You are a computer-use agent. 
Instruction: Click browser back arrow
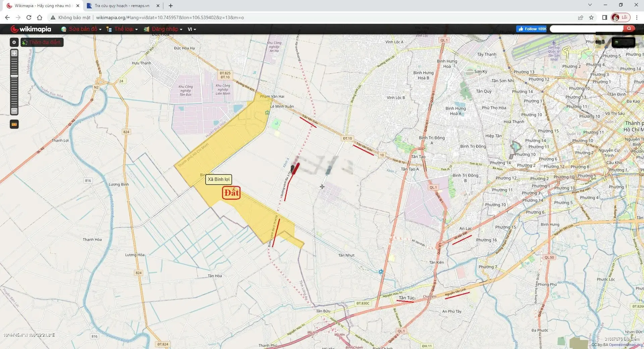[7, 17]
